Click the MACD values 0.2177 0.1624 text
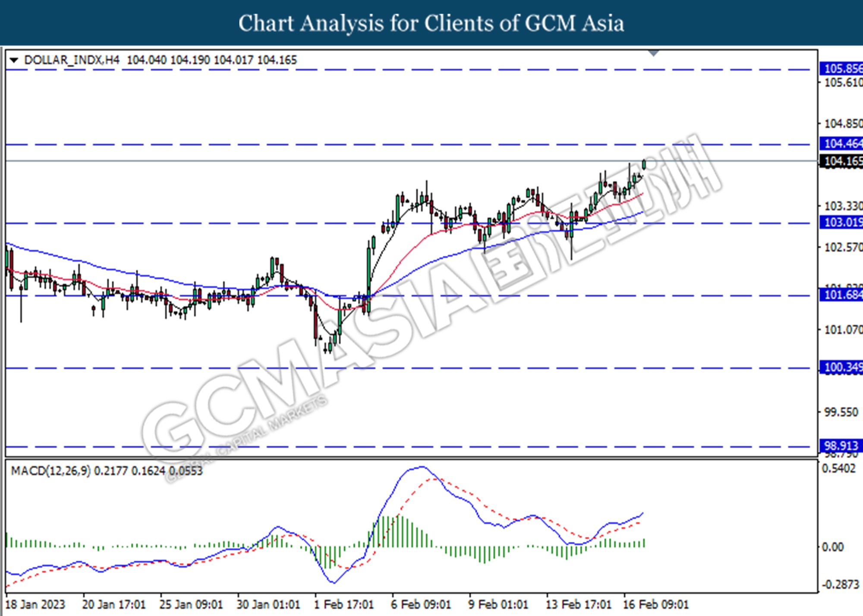Viewport: 863px width, 616px height. pyautogui.click(x=129, y=471)
